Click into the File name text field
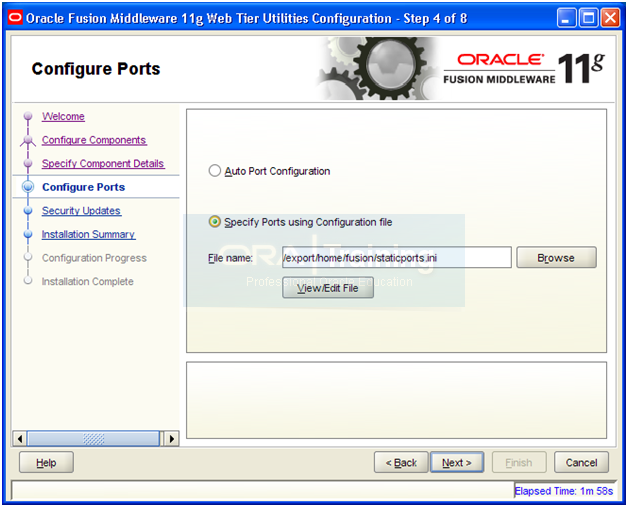 click(397, 258)
